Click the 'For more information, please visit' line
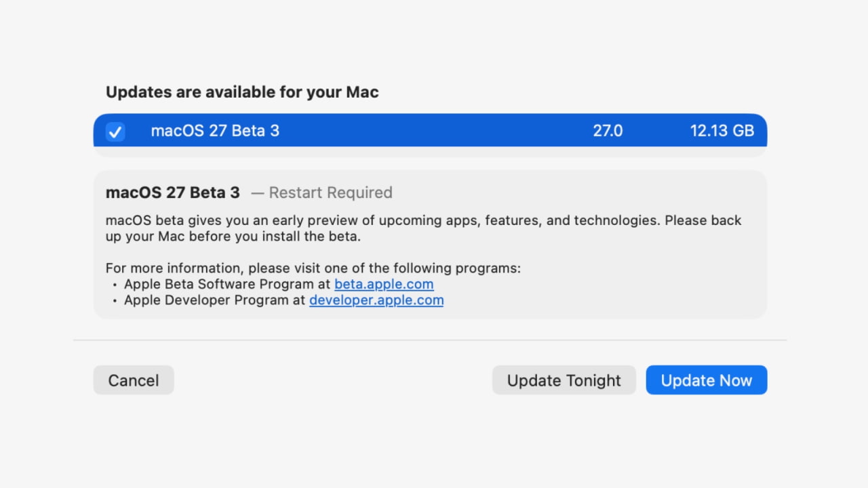The height and width of the screenshot is (488, 868). click(x=313, y=268)
